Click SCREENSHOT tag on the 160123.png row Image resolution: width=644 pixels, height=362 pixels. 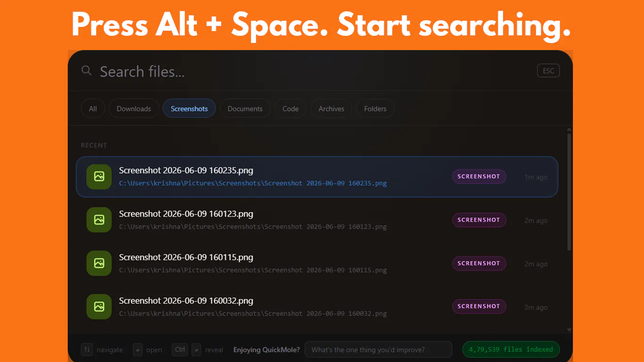pyautogui.click(x=479, y=220)
